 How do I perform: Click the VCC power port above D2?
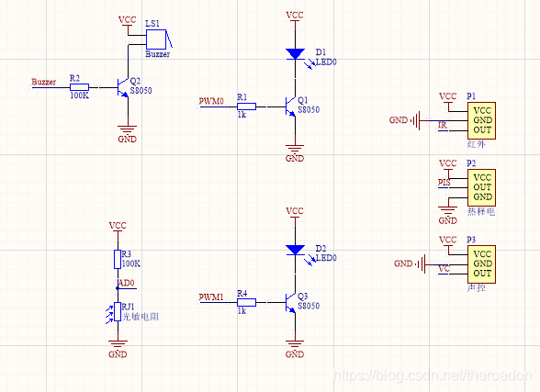[x=295, y=211]
